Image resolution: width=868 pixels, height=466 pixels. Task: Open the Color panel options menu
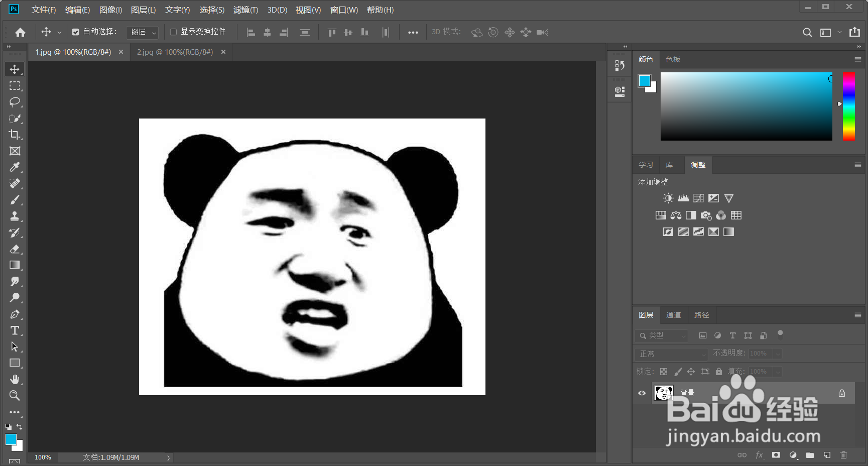coord(858,59)
